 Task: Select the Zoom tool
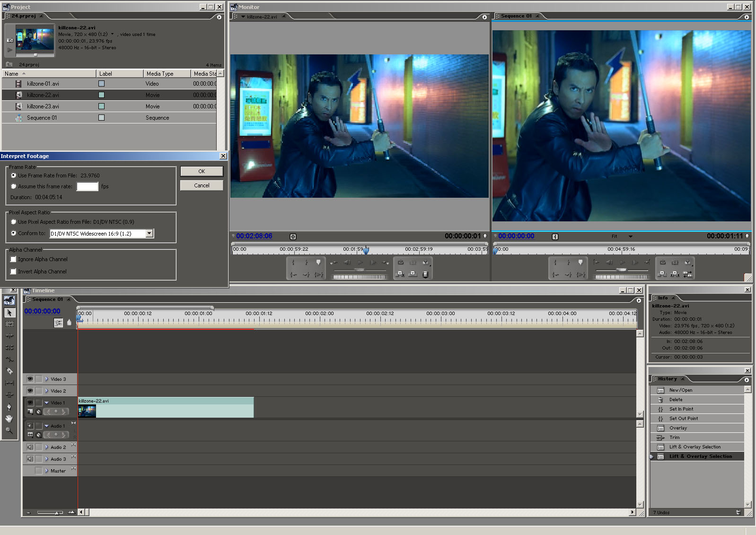pos(9,430)
